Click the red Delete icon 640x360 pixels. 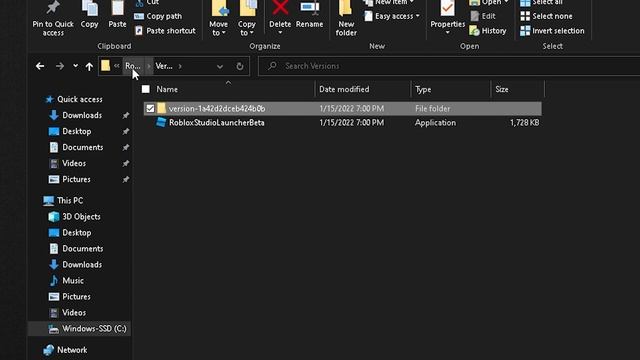280,7
